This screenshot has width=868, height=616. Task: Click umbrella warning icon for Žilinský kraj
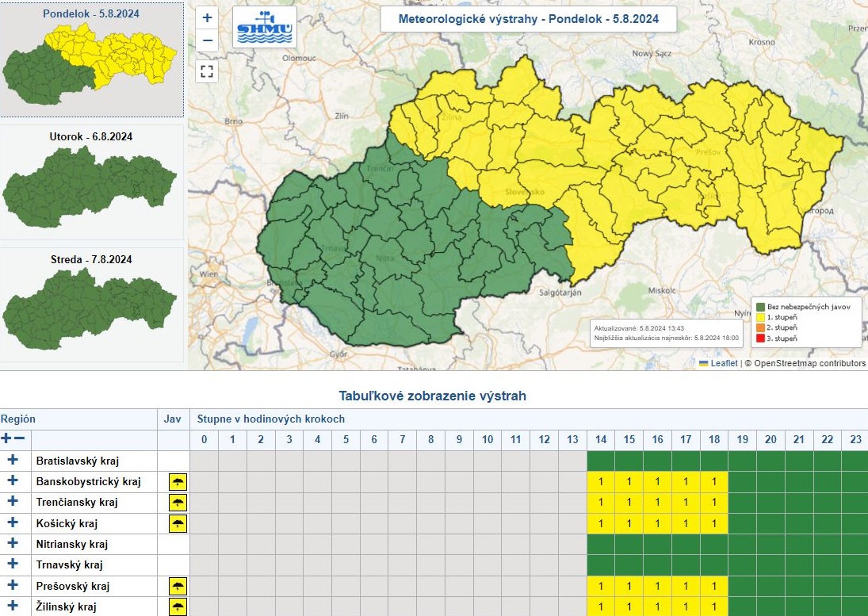[178, 607]
